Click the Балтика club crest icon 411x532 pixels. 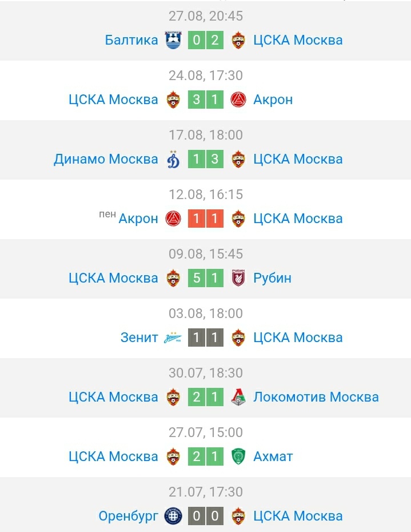(x=173, y=40)
